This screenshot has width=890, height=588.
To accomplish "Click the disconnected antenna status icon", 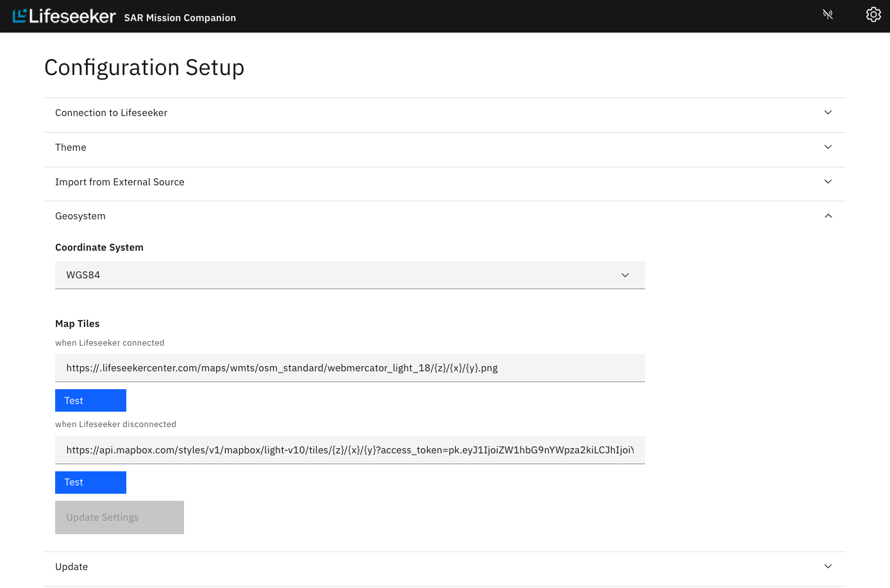I will pos(828,14).
